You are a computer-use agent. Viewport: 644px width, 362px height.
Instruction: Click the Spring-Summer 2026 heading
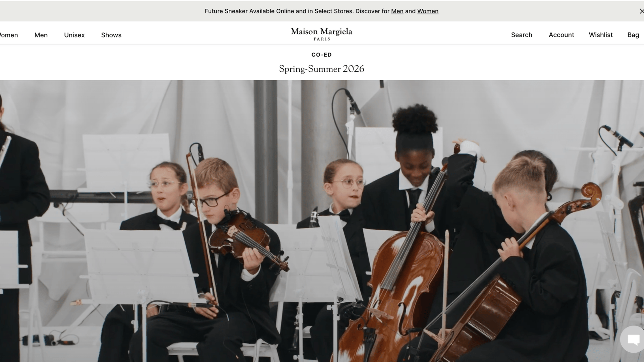point(321,69)
